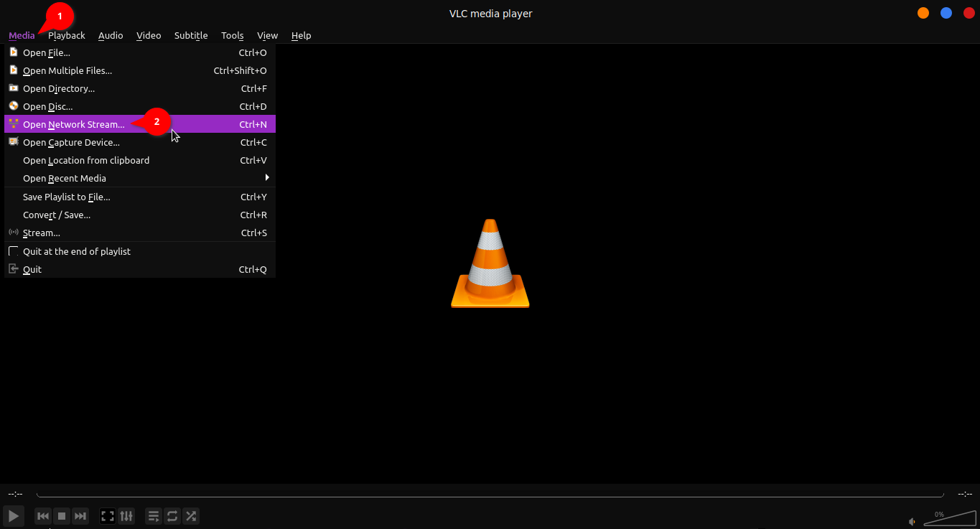Open the Playback menu

coord(67,35)
